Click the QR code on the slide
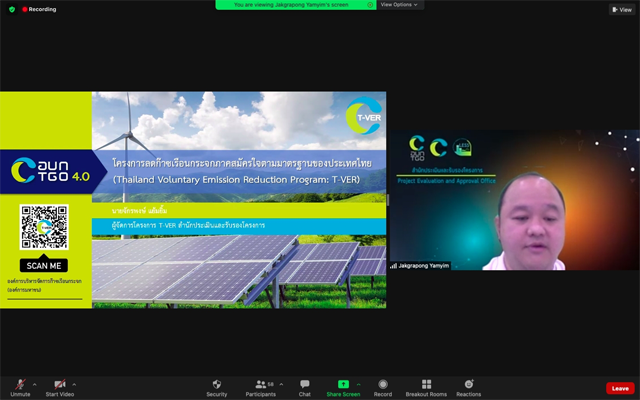The image size is (640, 400). click(44, 227)
